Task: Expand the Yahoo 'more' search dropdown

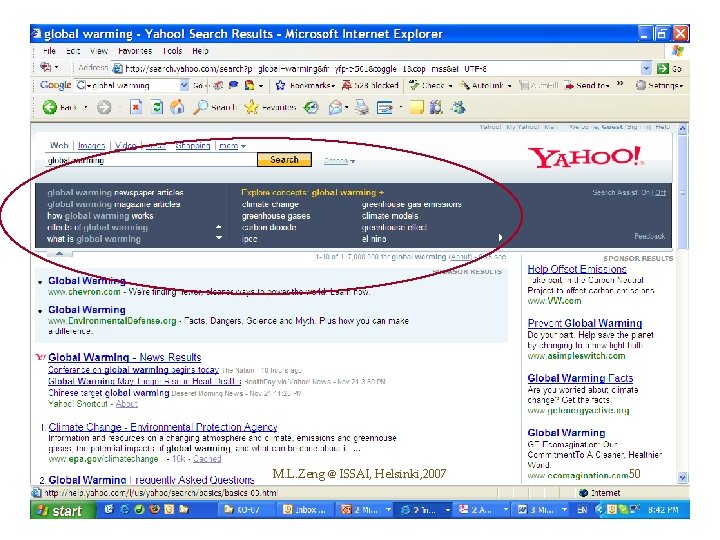Action: click(232, 146)
